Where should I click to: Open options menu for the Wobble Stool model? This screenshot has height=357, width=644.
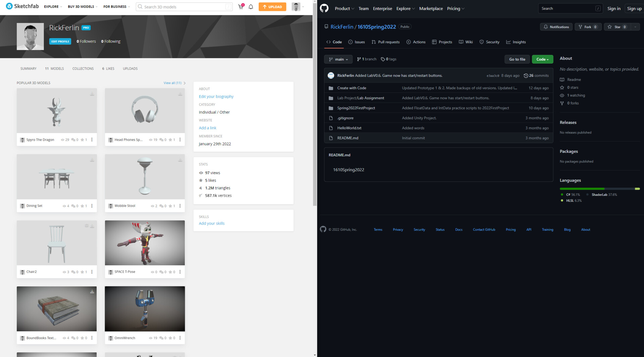[x=180, y=206]
